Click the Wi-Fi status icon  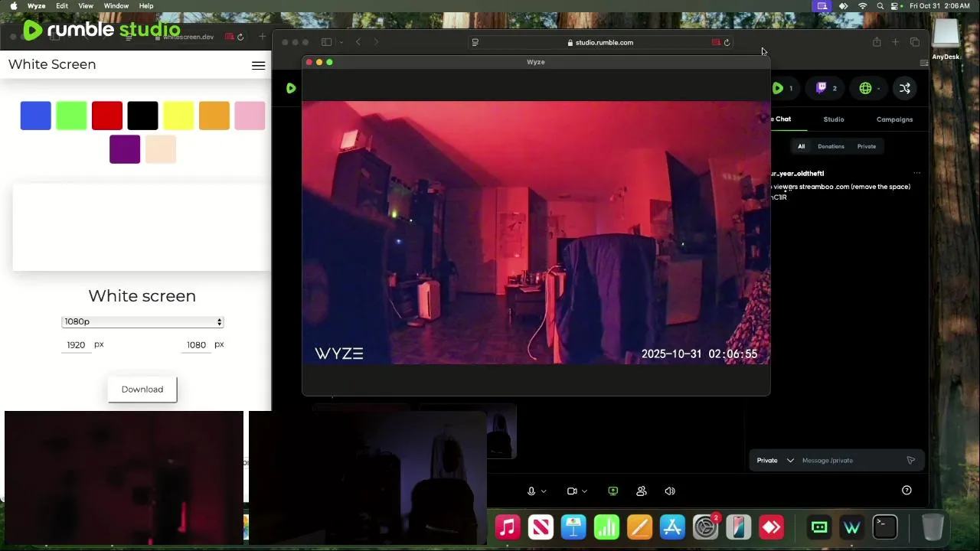coord(863,6)
